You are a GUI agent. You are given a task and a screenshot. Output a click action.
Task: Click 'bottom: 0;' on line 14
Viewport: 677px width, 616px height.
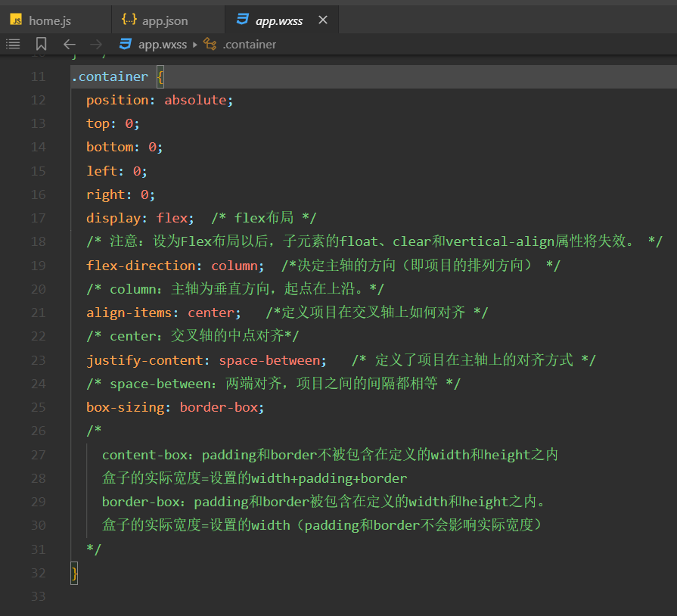(124, 148)
